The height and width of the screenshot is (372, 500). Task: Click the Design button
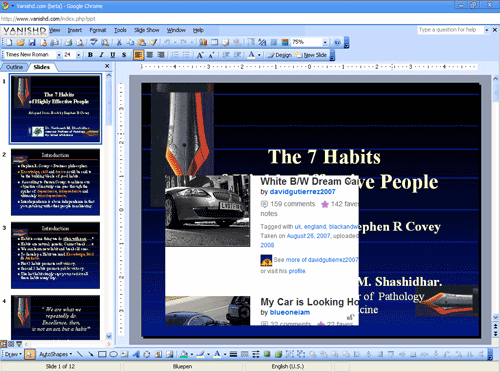tap(280, 55)
